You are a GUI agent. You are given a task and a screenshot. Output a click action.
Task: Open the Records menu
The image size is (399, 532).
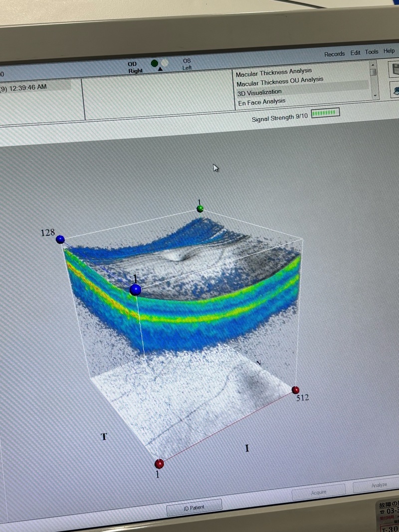click(x=334, y=54)
